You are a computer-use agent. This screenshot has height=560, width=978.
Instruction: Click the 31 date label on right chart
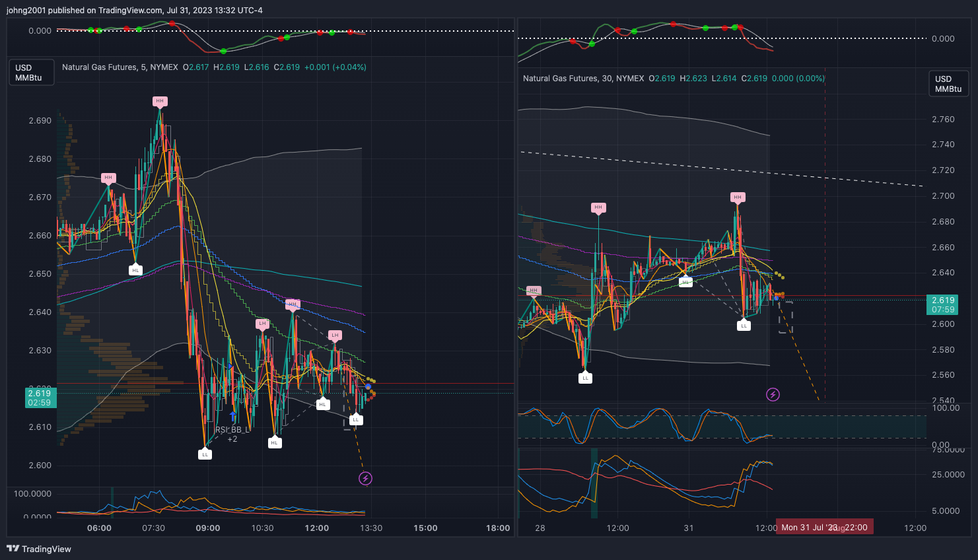(x=689, y=528)
